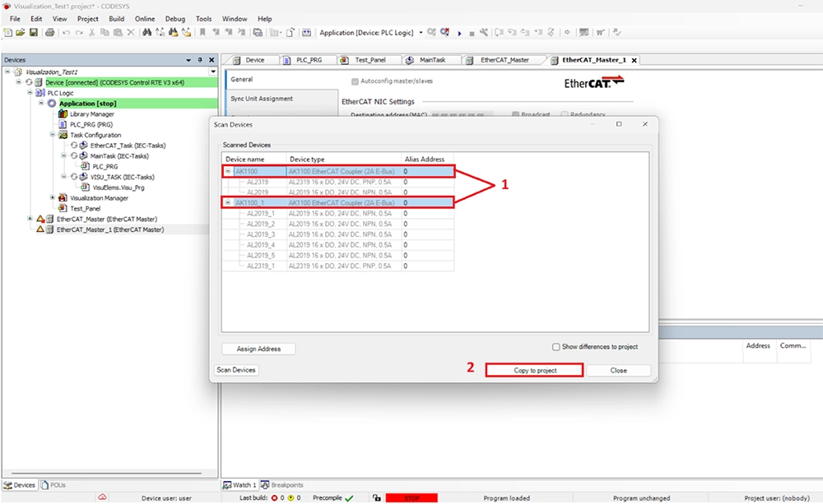Click the shopping cart store icon
Viewport: 823px width, 504px height.
coord(600,33)
